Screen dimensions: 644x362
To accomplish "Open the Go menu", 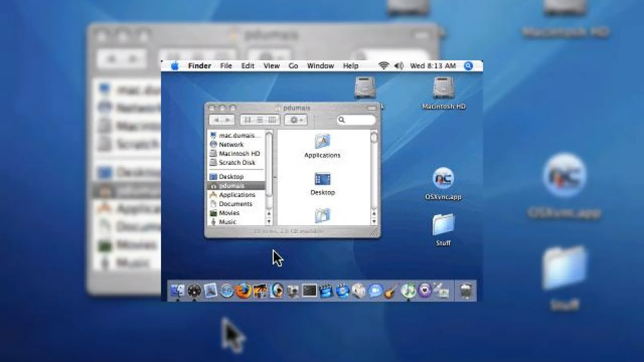I will (293, 66).
